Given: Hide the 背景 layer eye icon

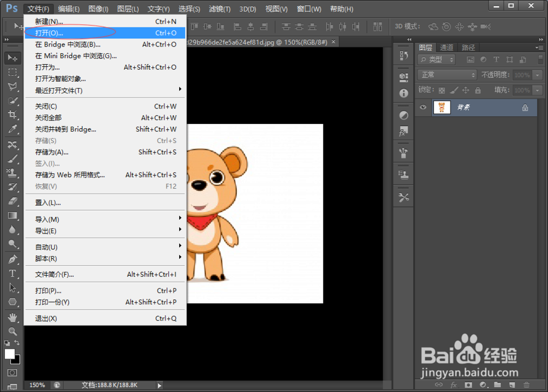Looking at the screenshot, I should click(x=423, y=107).
